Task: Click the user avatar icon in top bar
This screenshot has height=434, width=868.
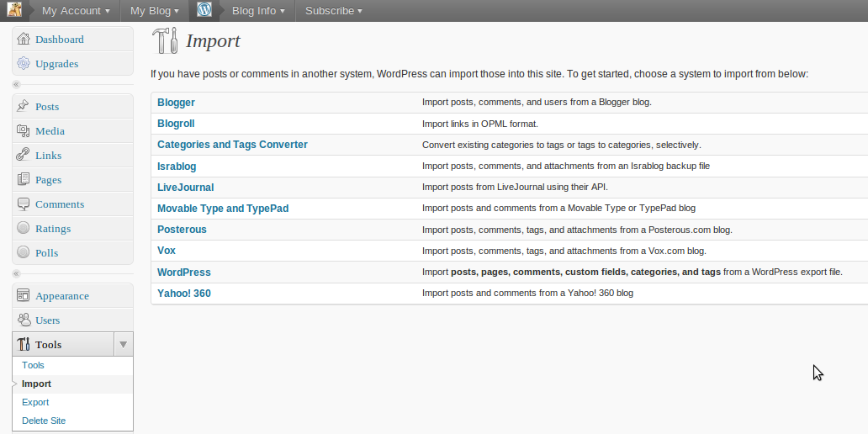Action: click(x=14, y=9)
